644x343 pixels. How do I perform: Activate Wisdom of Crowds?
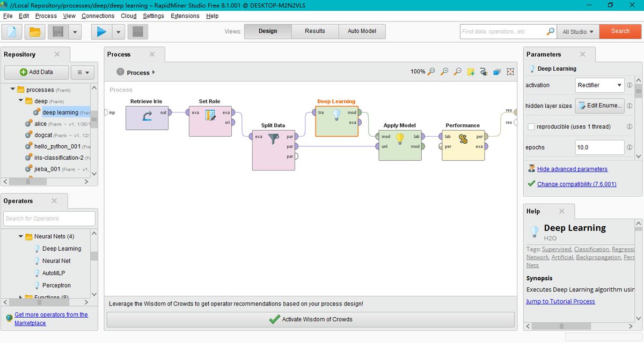pyautogui.click(x=311, y=319)
